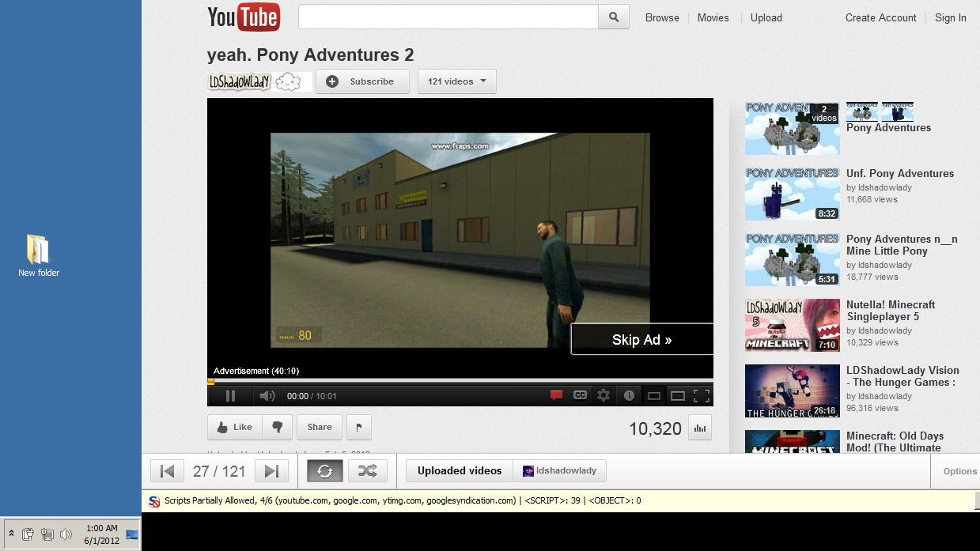
Task: Focus the YouTube search field
Action: (x=448, y=17)
